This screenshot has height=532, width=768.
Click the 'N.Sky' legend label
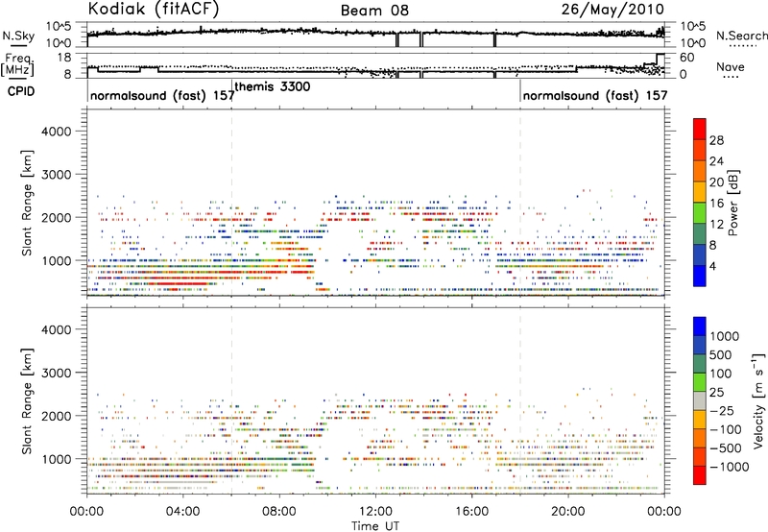(x=18, y=36)
